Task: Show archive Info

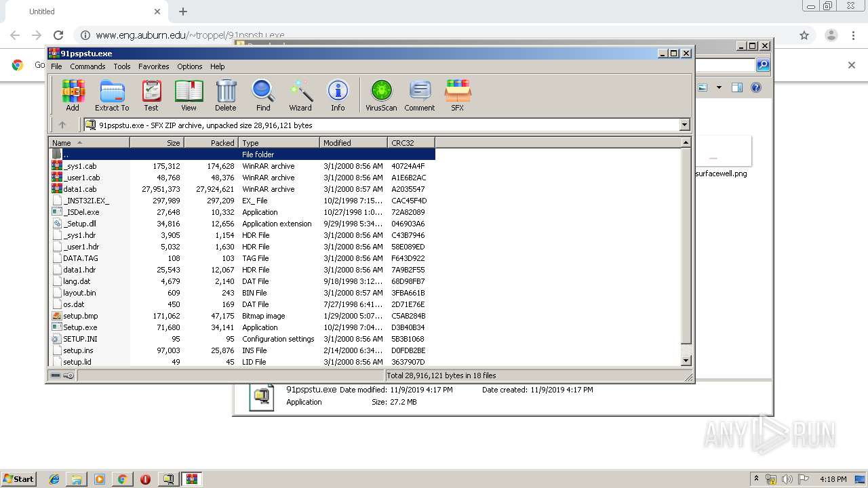Action: [338, 95]
